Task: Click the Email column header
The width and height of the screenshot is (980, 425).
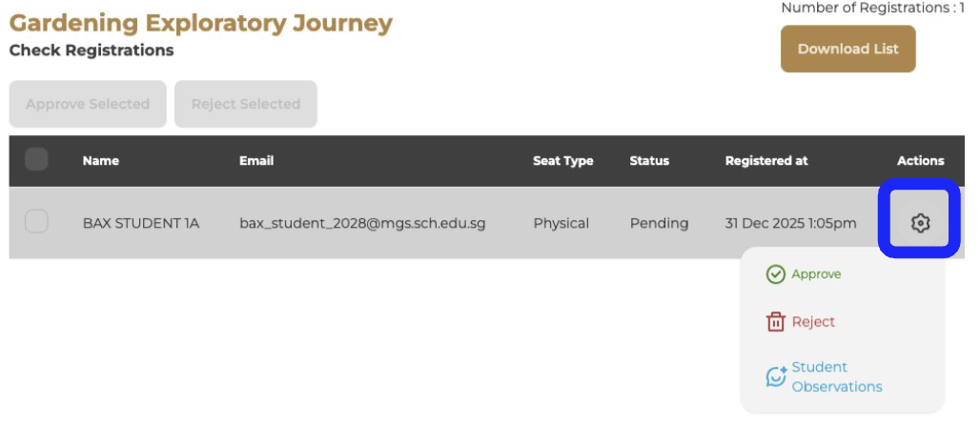Action: click(x=256, y=161)
